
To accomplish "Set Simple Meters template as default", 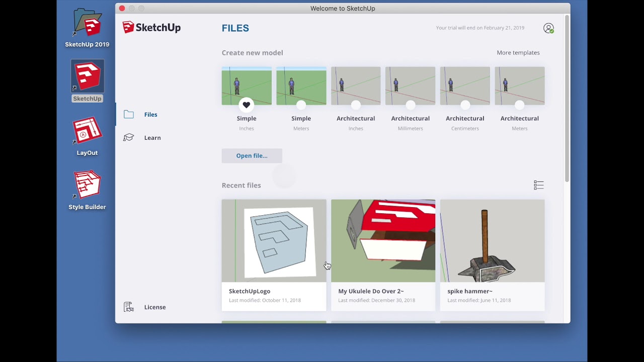I will pyautogui.click(x=301, y=105).
